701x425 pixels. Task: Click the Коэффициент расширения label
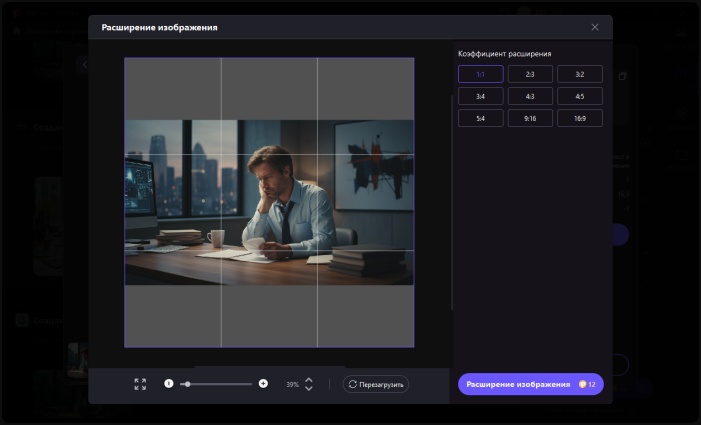tap(505, 54)
